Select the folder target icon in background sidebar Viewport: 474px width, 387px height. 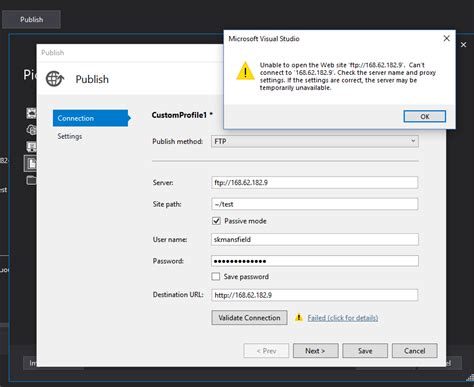pos(31,180)
